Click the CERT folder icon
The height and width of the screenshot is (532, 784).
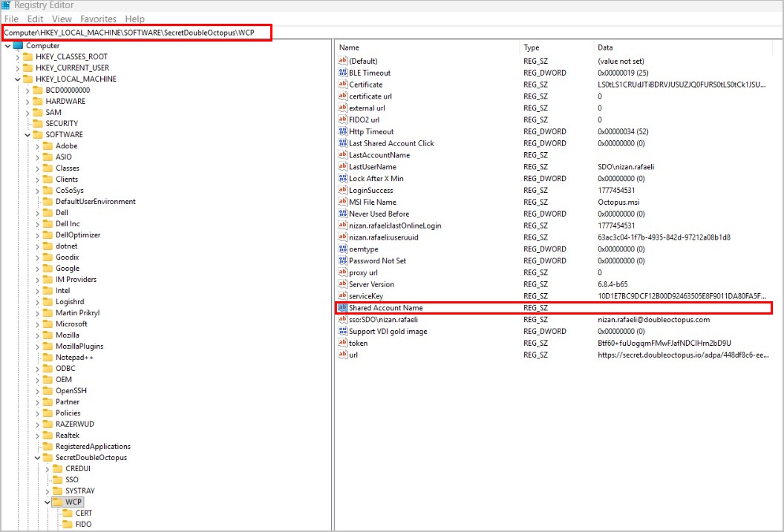[68, 513]
